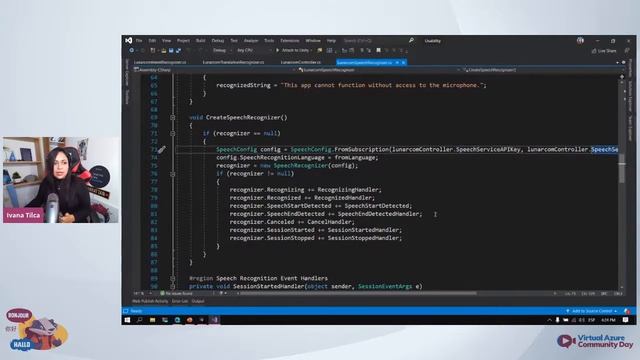Open the Assembly-CSharp project dropdown
The image size is (640, 360).
pos(213,70)
